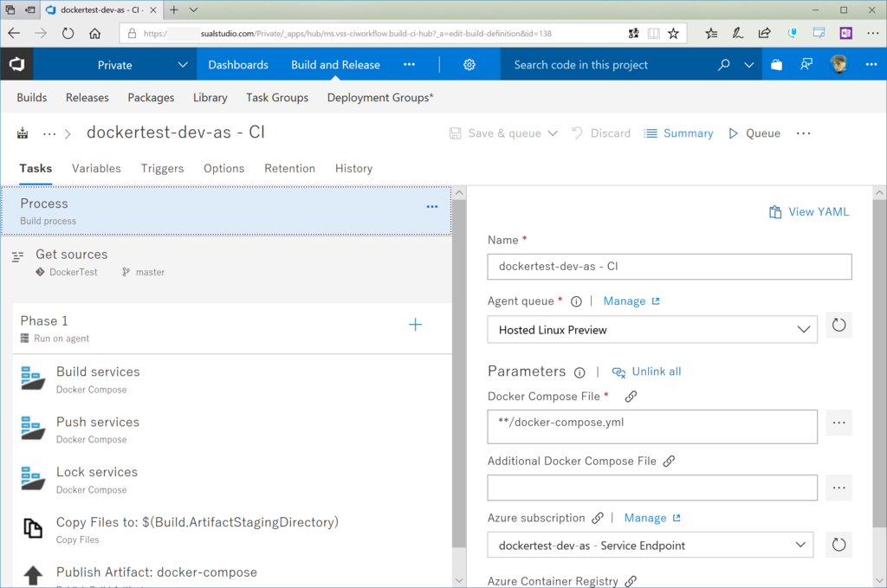This screenshot has width=887, height=588.
Task: Refresh the page in the browser
Action: (68, 34)
